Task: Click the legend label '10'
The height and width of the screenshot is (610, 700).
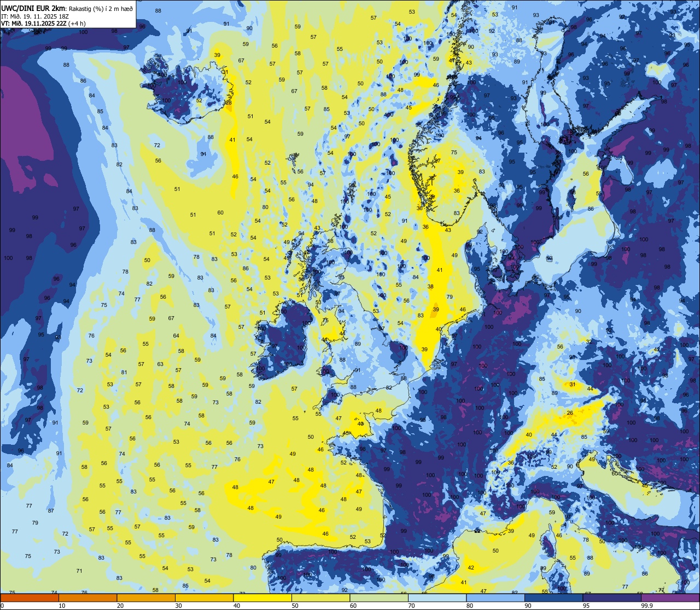Action: (x=62, y=606)
